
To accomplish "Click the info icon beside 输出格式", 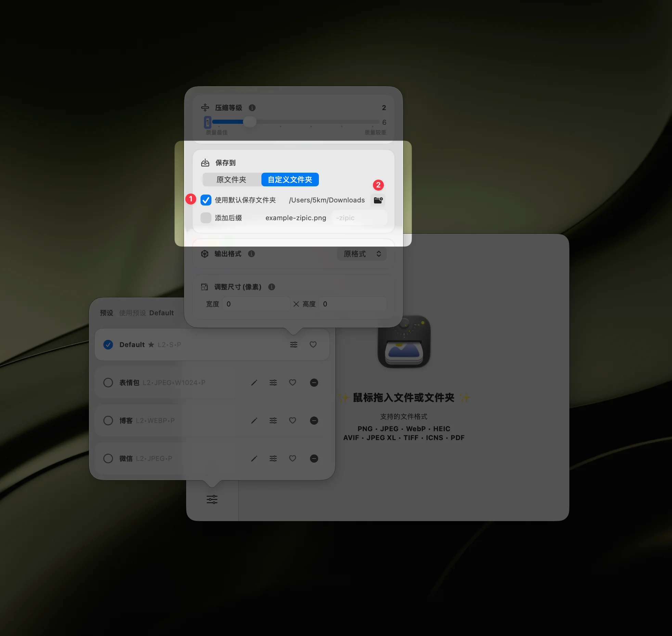I will click(251, 254).
